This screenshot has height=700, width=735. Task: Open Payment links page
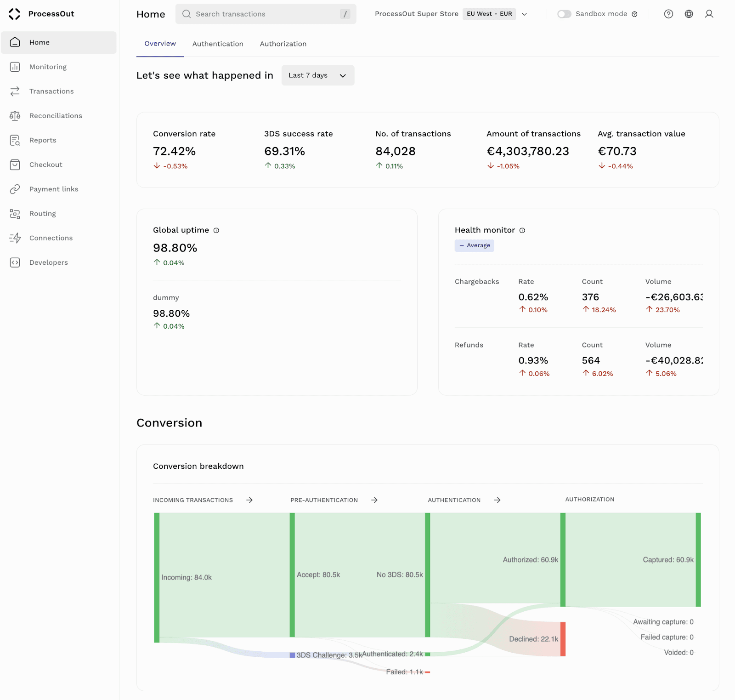coord(54,189)
